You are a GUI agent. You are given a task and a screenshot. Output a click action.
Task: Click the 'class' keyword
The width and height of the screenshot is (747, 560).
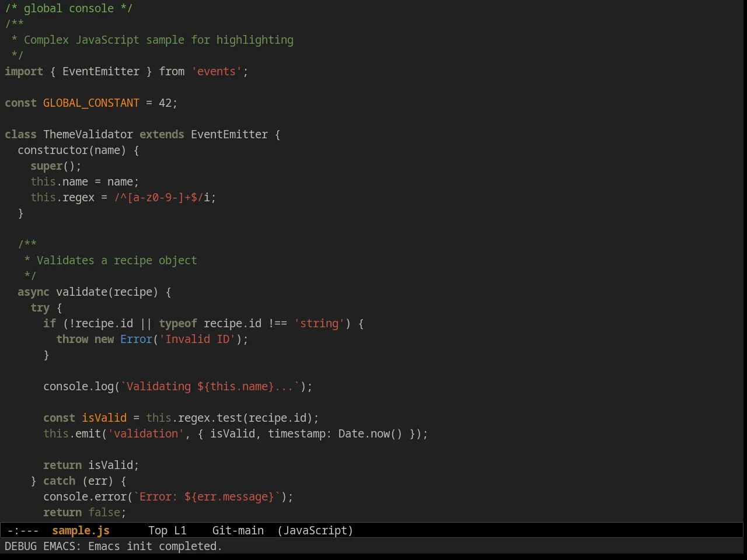[20, 134]
